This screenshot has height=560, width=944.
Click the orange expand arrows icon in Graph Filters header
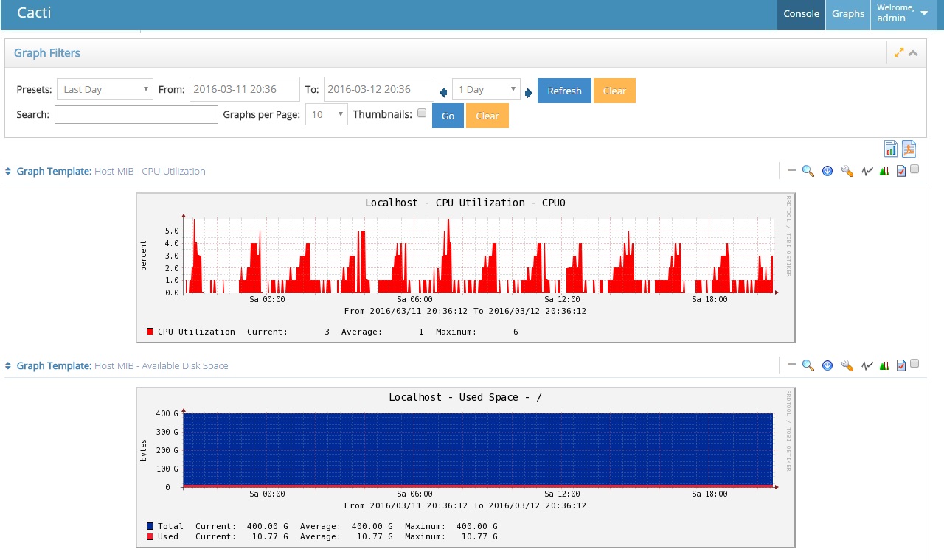[899, 53]
